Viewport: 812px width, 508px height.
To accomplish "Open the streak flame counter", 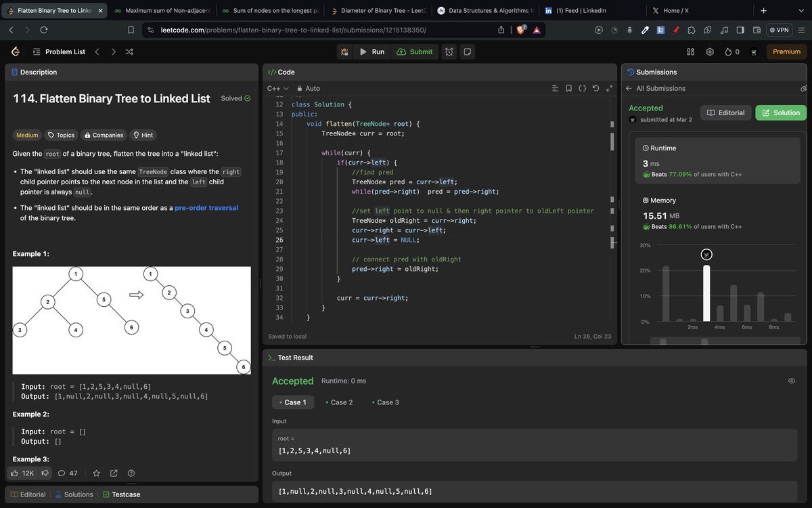I will [732, 51].
